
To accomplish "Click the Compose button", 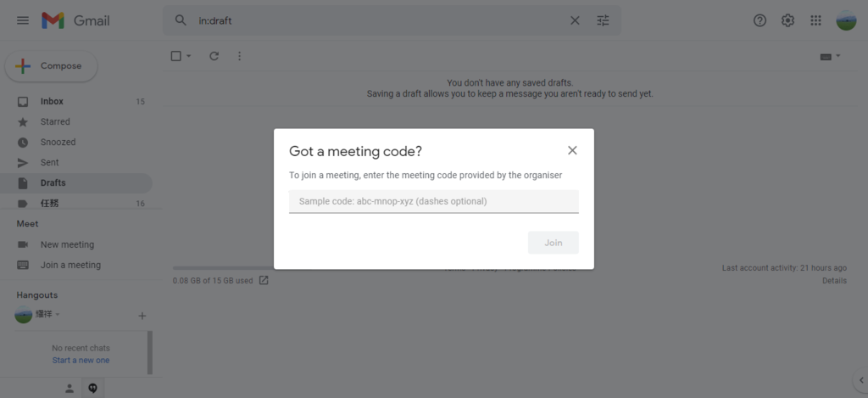I will [52, 66].
